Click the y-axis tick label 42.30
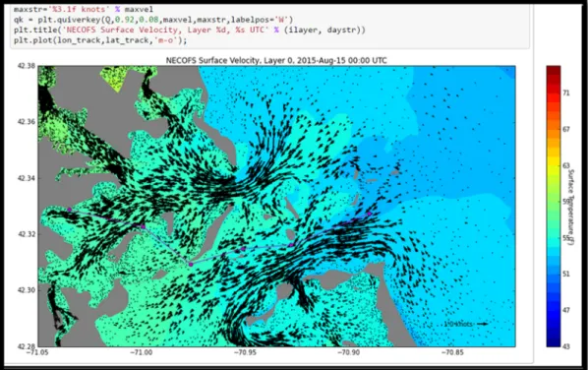 [x=27, y=290]
